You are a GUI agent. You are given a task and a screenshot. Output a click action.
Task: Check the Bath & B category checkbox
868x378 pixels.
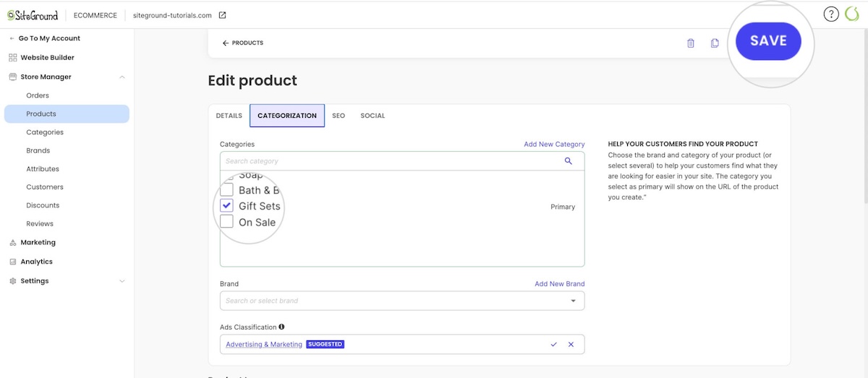click(x=226, y=190)
